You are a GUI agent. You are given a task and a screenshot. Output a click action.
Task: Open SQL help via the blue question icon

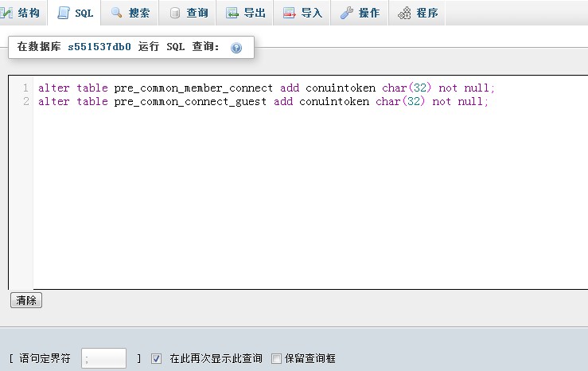tap(236, 48)
